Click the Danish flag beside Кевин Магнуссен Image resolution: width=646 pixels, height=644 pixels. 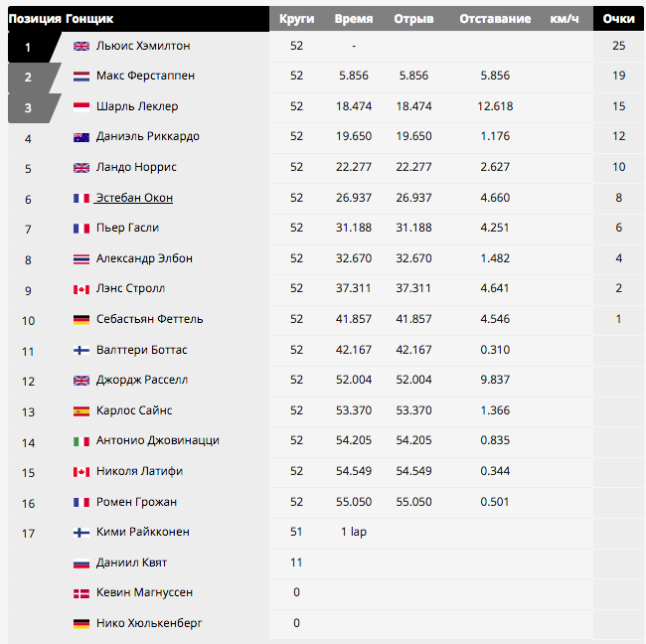point(81,593)
